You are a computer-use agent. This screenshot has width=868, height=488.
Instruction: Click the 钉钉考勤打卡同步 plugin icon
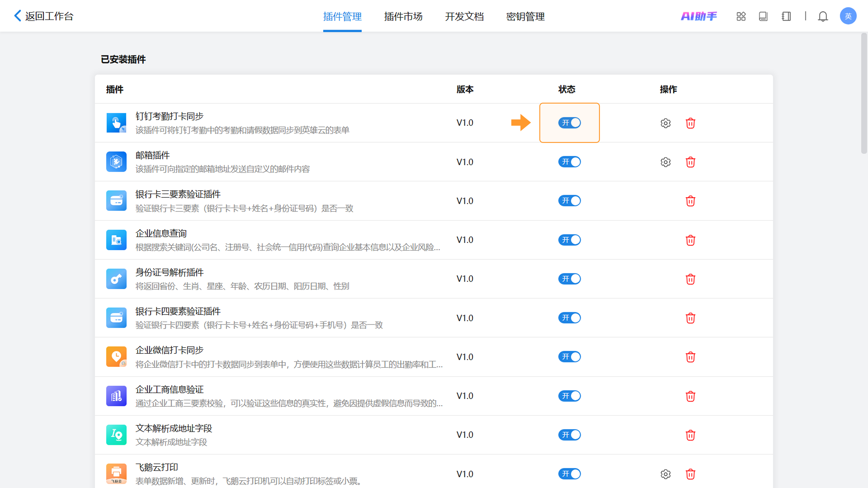pyautogui.click(x=116, y=123)
